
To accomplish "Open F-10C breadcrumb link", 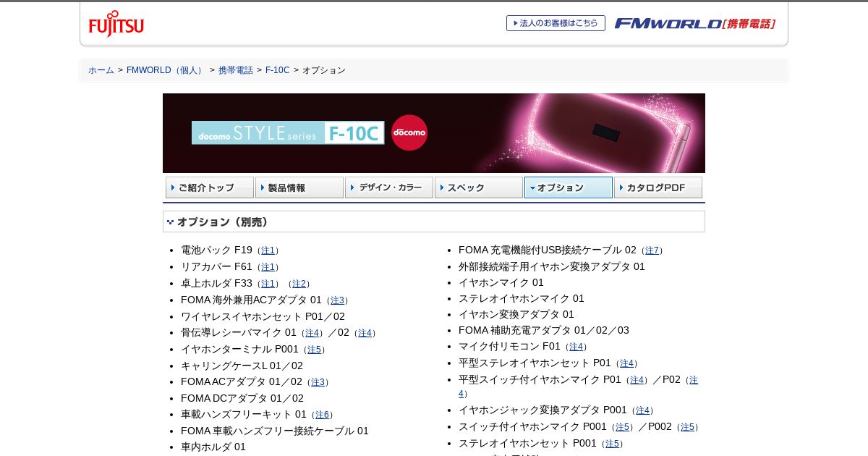I will [x=277, y=70].
